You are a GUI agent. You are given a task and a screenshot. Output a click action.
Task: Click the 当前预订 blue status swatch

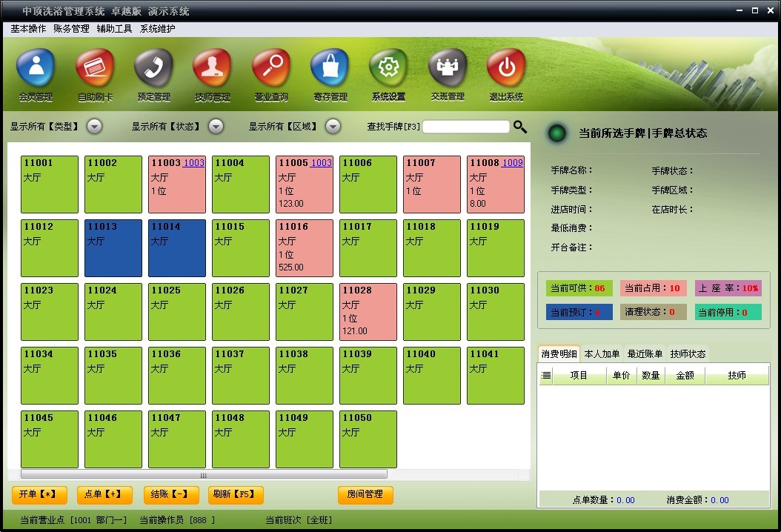click(579, 313)
